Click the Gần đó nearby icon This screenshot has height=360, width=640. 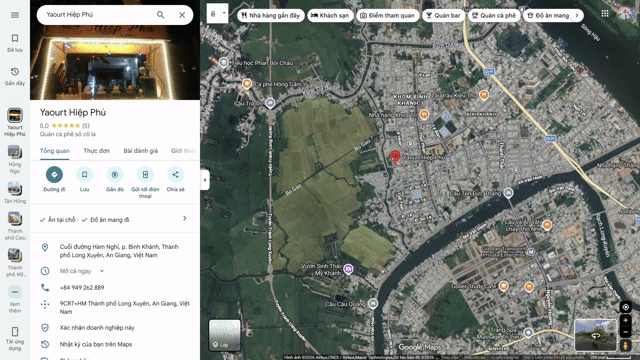click(x=115, y=175)
